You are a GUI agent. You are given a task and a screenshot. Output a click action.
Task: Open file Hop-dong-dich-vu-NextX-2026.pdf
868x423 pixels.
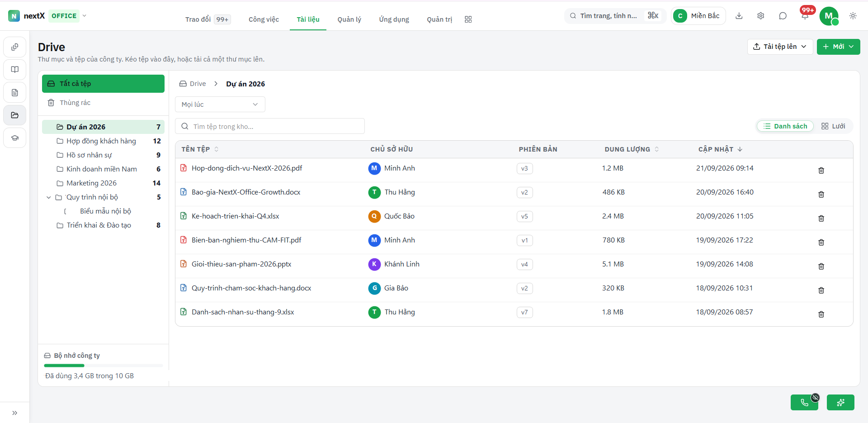[x=247, y=168]
